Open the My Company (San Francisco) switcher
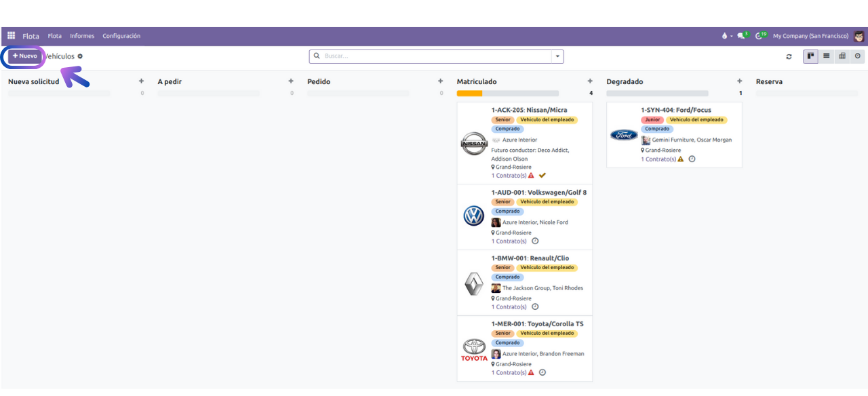This screenshot has width=868, height=396. point(810,36)
